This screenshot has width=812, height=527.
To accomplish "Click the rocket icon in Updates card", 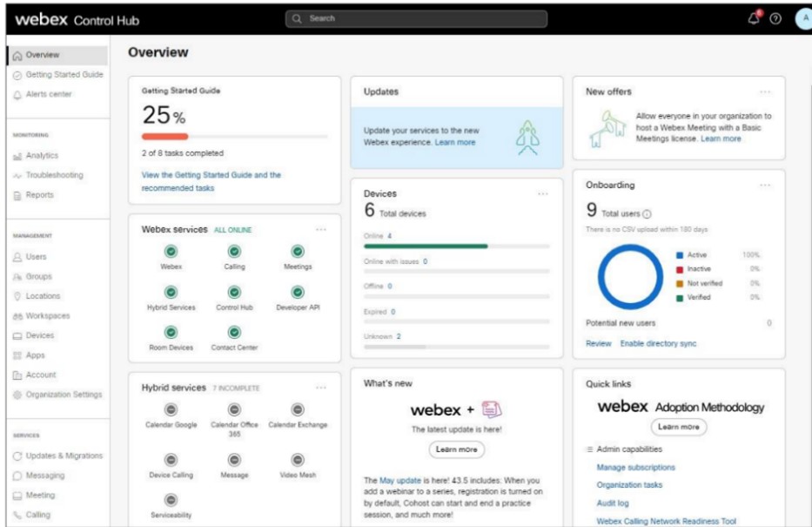I will [x=527, y=138].
